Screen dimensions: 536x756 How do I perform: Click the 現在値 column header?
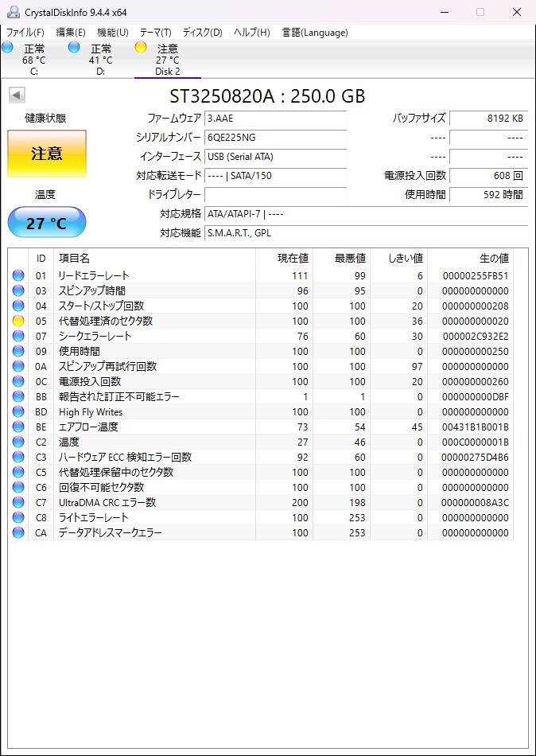(x=285, y=259)
